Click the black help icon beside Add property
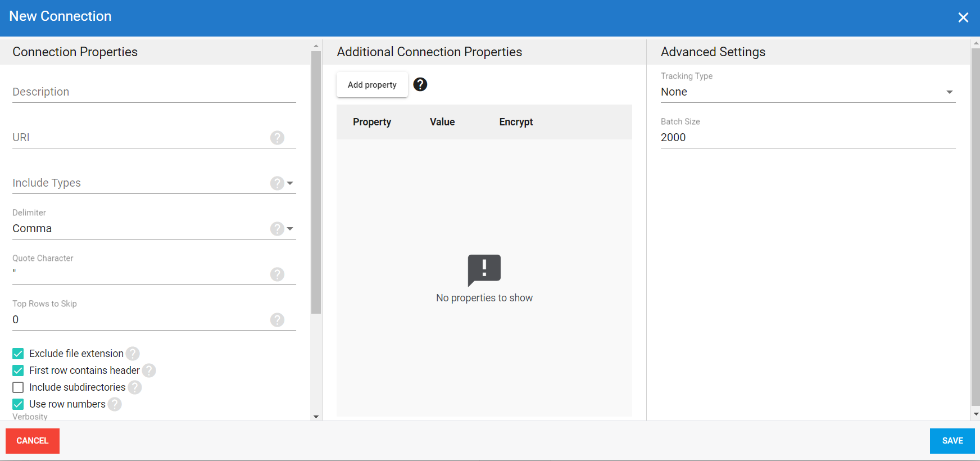 420,84
